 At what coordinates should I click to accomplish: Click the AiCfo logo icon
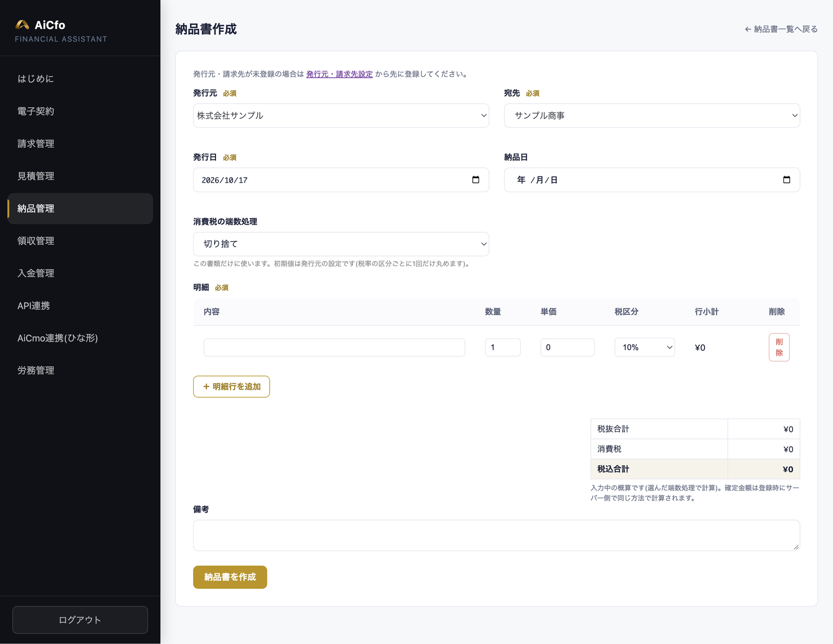pyautogui.click(x=22, y=24)
